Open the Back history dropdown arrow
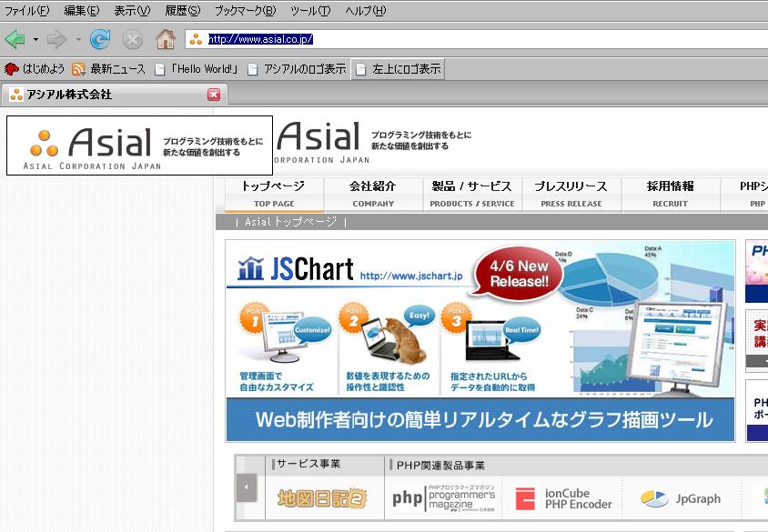 pos(35,39)
